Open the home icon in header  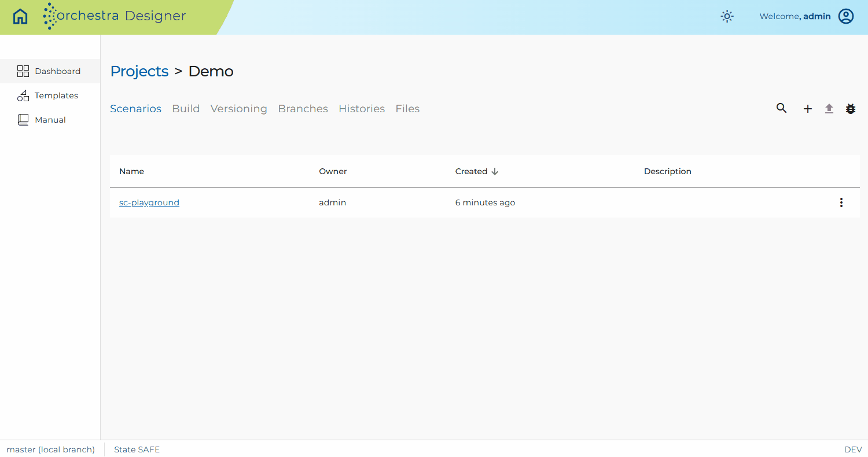pyautogui.click(x=20, y=16)
